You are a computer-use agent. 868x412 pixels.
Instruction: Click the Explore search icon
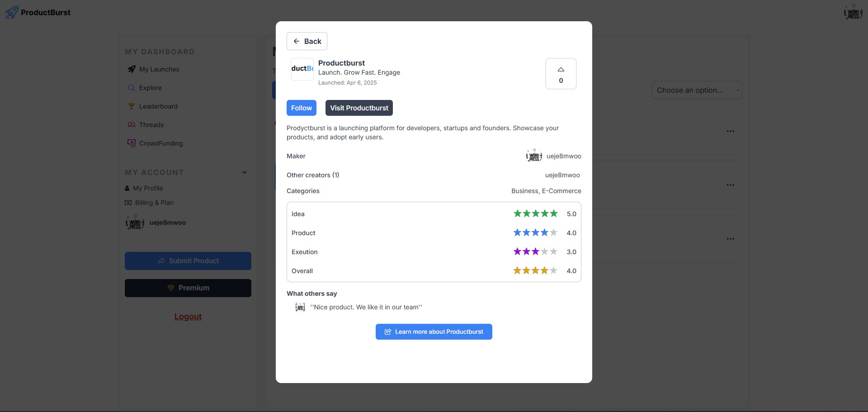coord(132,88)
